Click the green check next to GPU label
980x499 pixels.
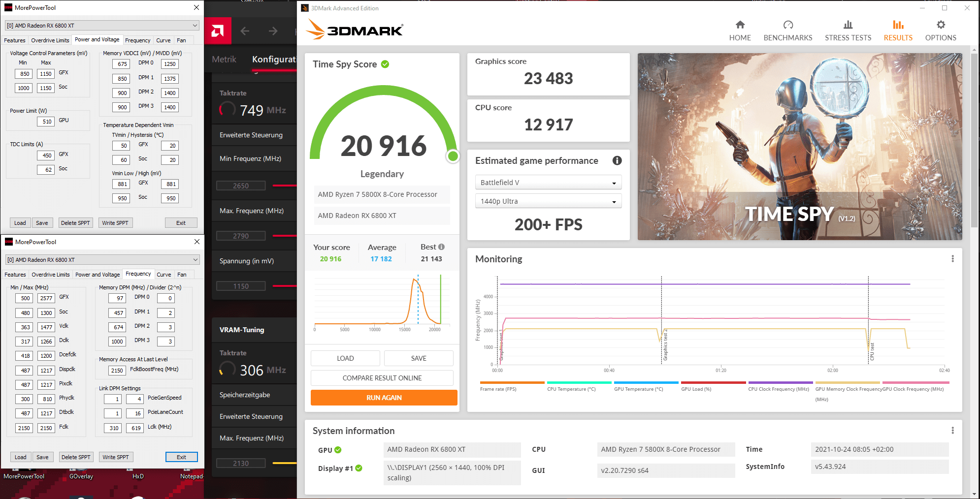coord(338,450)
